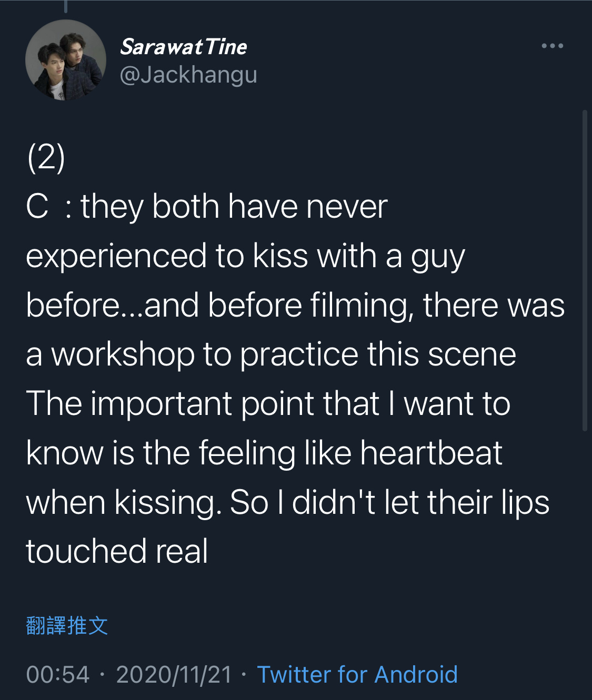Translate the tweet via 翻譯推文
The width and height of the screenshot is (592, 700).
click(67, 626)
